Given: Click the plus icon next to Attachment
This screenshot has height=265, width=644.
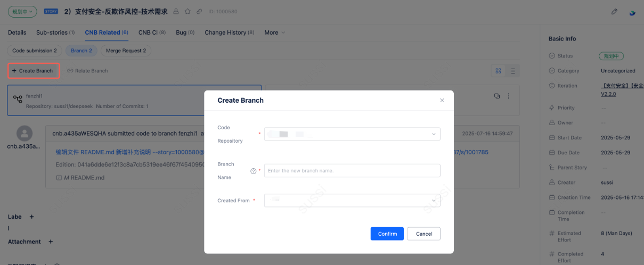Looking at the screenshot, I should pyautogui.click(x=51, y=242).
